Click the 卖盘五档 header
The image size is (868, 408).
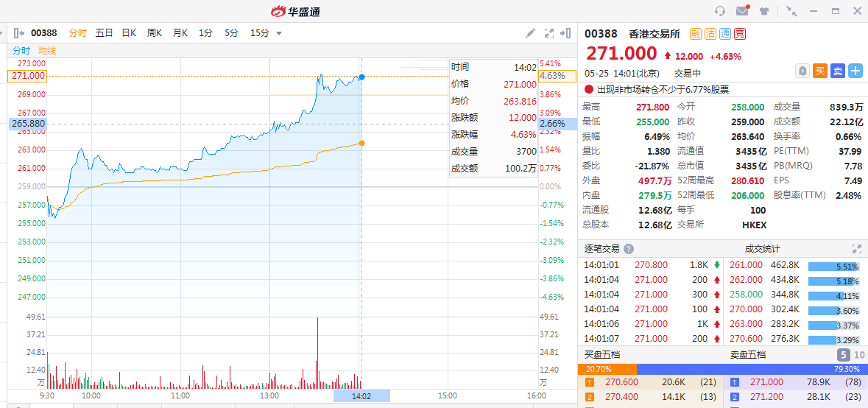748,355
